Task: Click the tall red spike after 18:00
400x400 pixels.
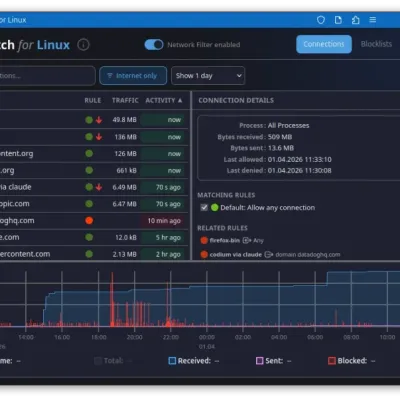Action: click(x=112, y=298)
